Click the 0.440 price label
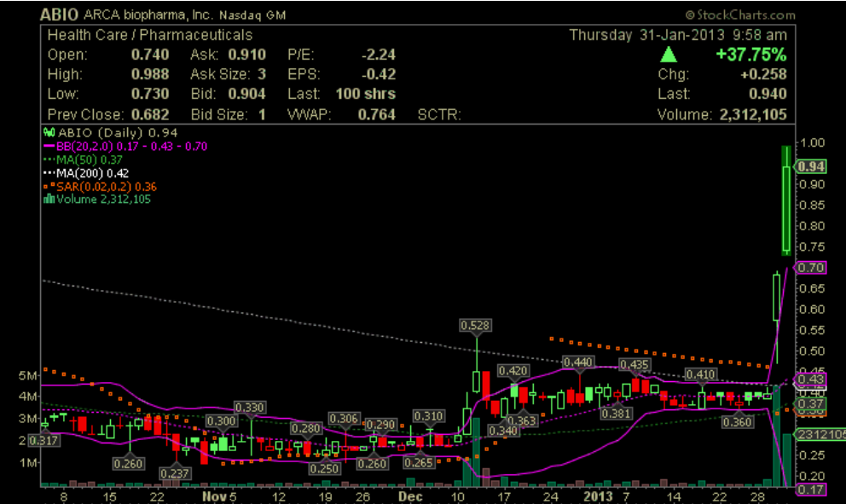846x504 pixels. 578,362
